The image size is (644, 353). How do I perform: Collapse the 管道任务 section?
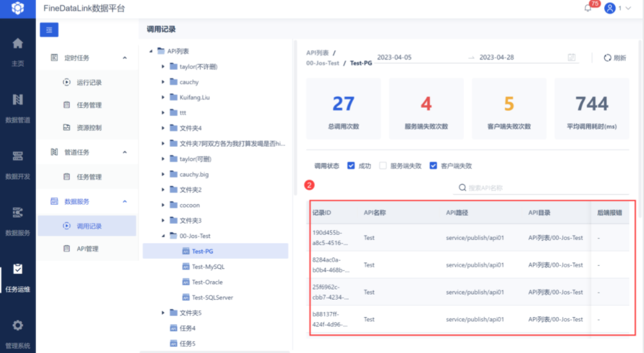pyautogui.click(x=125, y=152)
